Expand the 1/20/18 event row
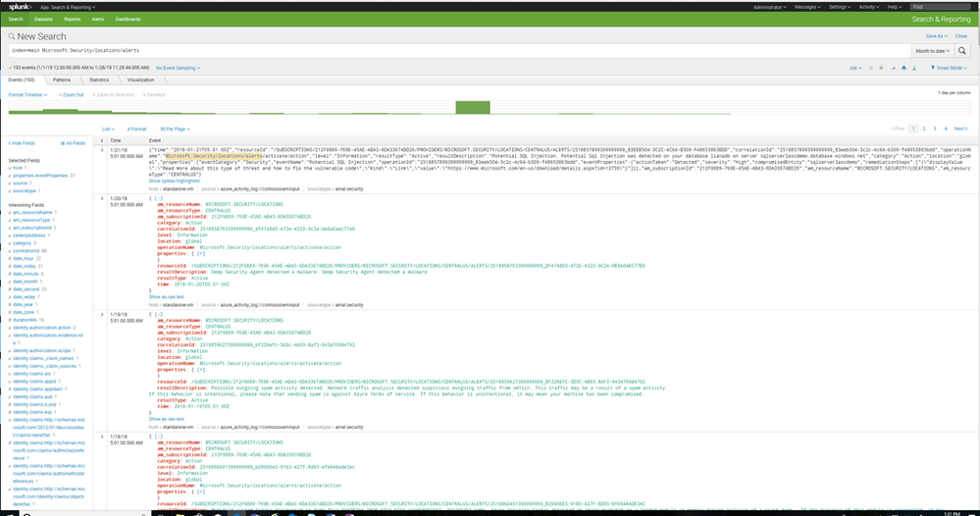This screenshot has height=516, width=980. point(102,199)
